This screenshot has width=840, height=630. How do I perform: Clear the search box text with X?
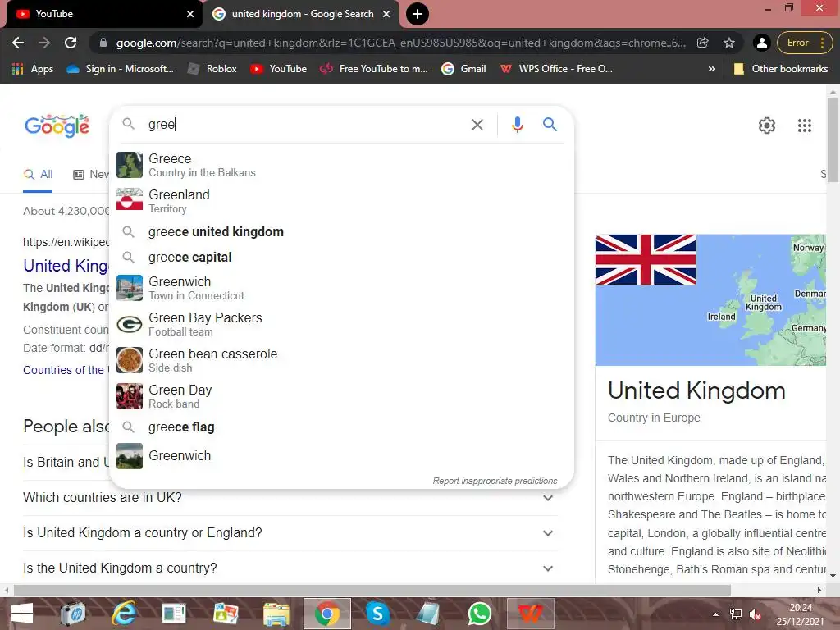coord(477,125)
